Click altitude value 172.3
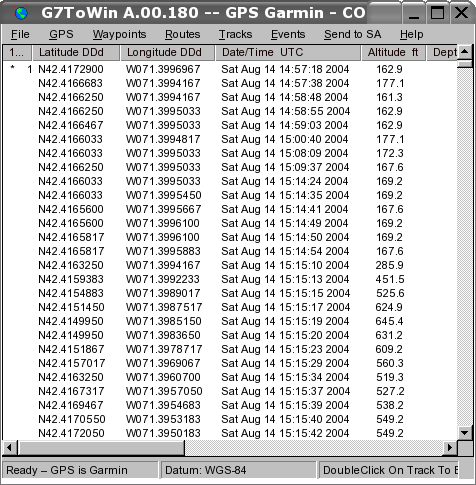Image resolution: width=476 pixels, height=485 pixels. (390, 153)
